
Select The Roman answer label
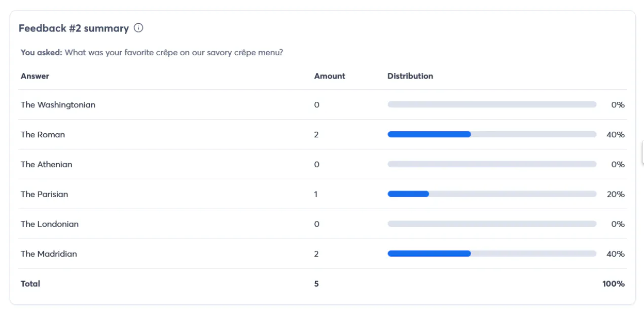(43, 135)
